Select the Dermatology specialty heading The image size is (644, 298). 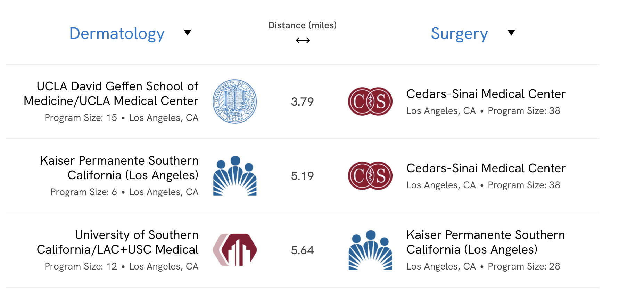[x=117, y=34]
